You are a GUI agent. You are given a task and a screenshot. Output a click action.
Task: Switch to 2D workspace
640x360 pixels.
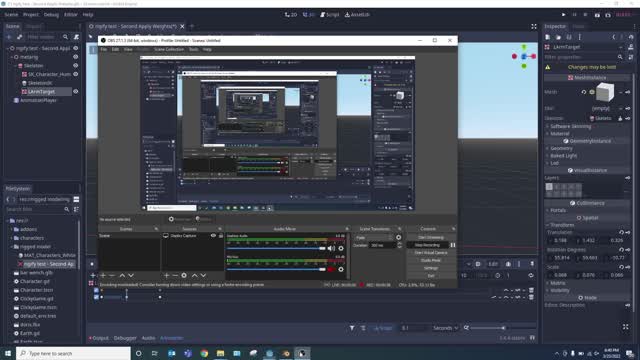pos(291,14)
